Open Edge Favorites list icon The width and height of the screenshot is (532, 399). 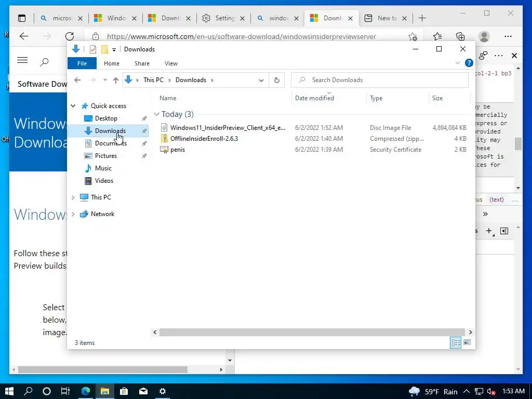coord(437,36)
